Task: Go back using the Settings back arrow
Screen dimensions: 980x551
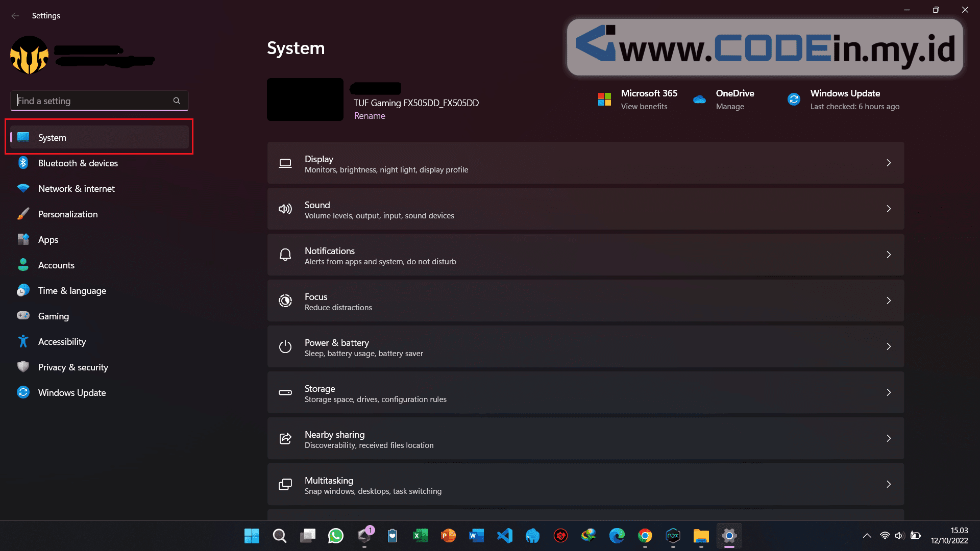Action: tap(15, 16)
